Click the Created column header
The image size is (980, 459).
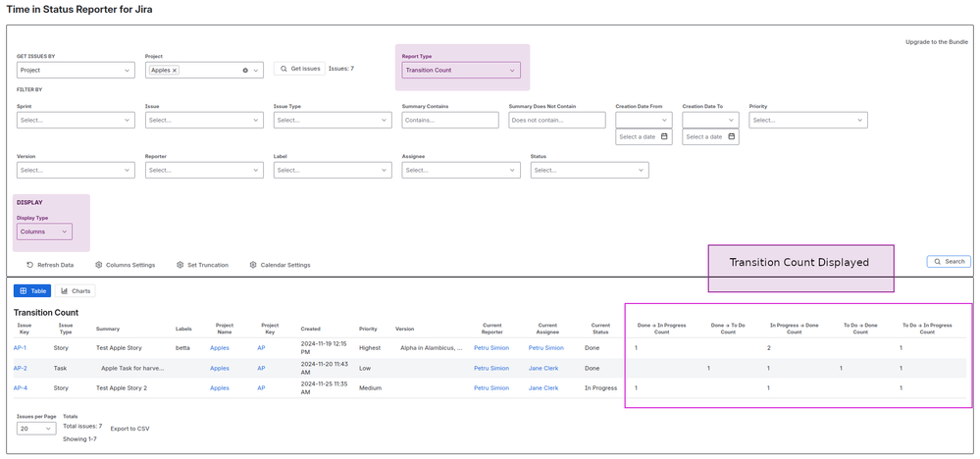point(311,329)
